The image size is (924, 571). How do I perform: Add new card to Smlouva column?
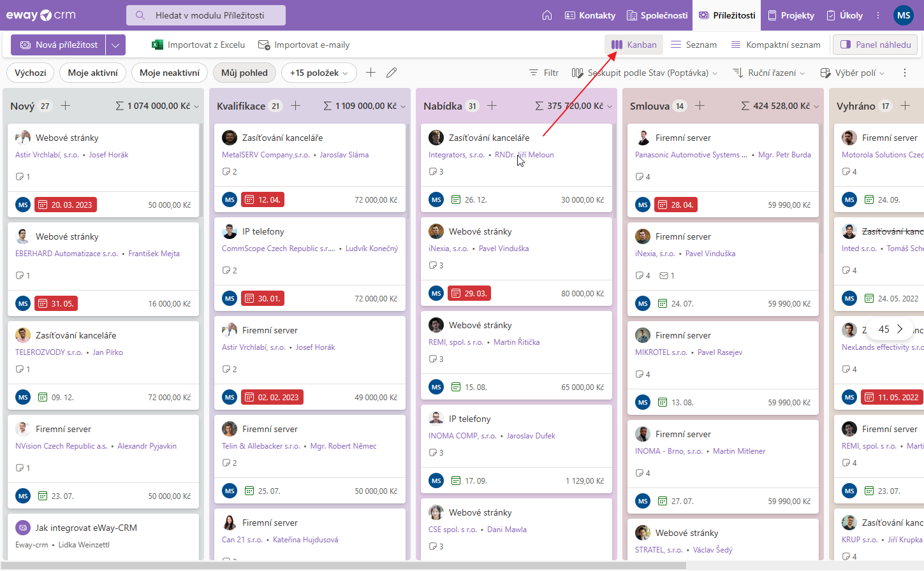click(x=700, y=106)
